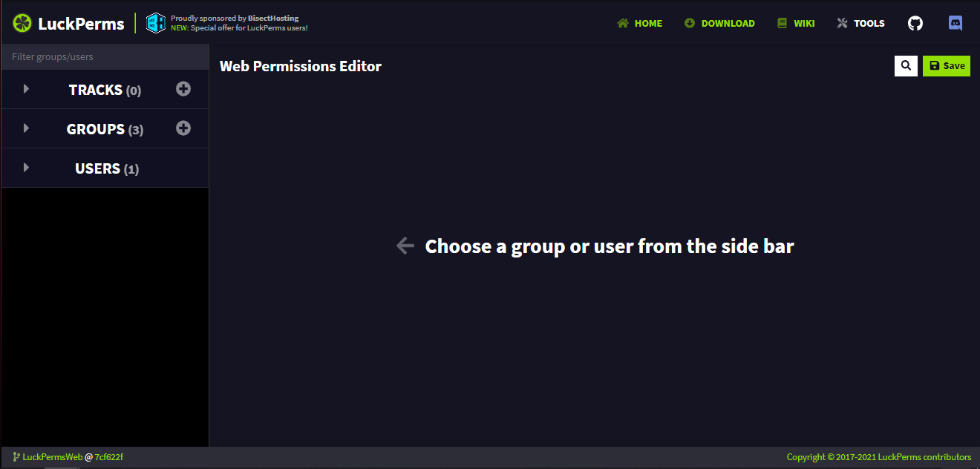This screenshot has width=980, height=469.
Task: Click the LuckPerms contributors copyright link
Action: (878, 457)
